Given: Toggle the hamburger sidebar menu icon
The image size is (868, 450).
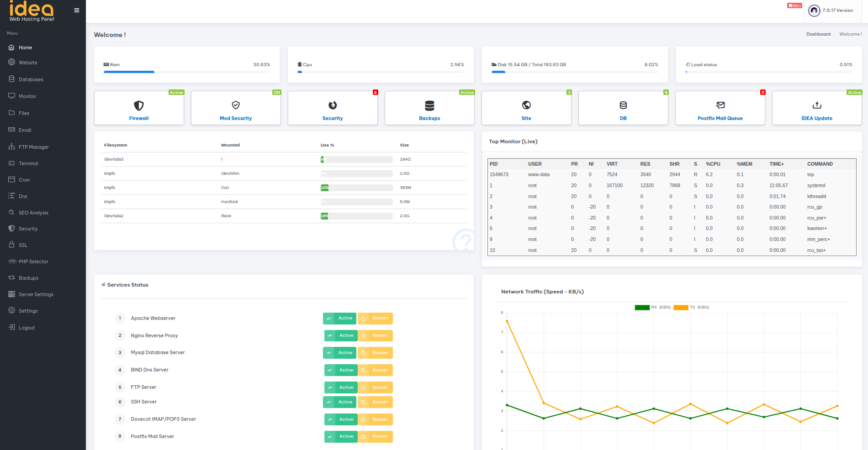Looking at the screenshot, I should 77,10.
